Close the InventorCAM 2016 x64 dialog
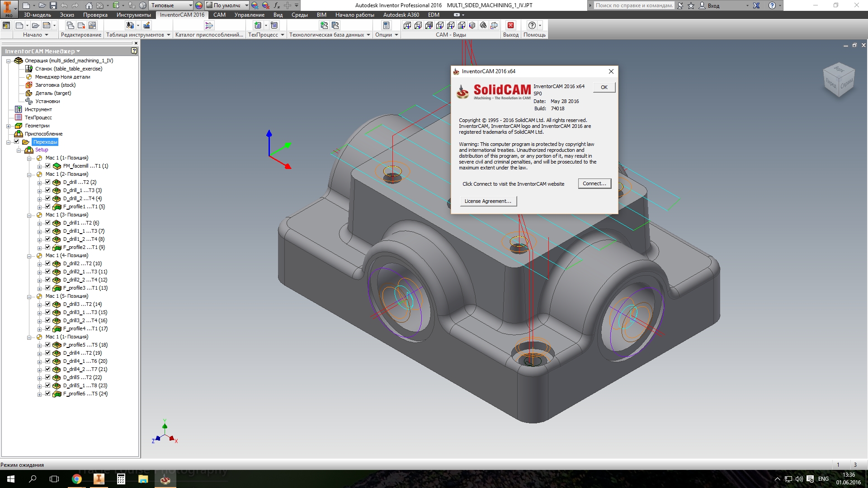The height and width of the screenshot is (488, 868). click(x=611, y=71)
